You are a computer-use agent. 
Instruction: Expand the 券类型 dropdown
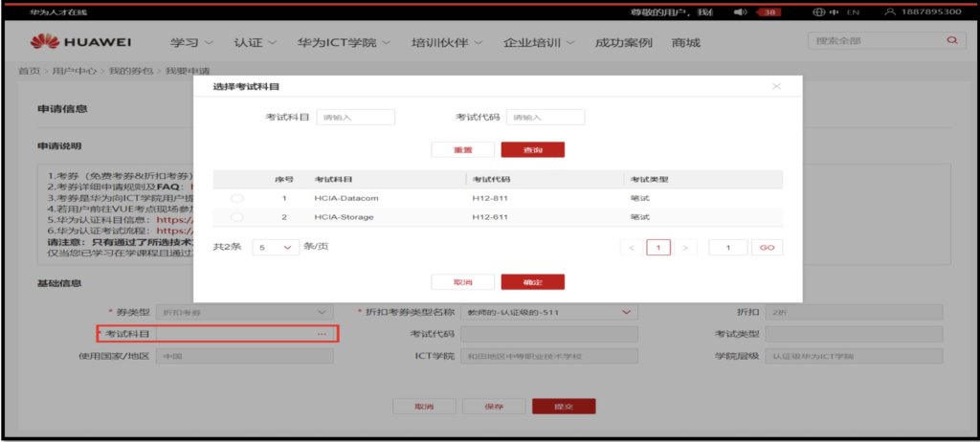coord(321,312)
